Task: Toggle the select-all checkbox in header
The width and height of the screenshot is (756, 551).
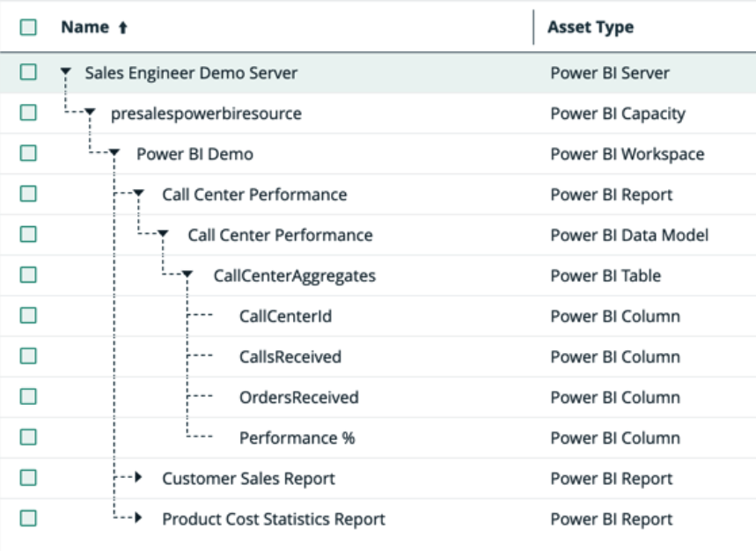Action: tap(28, 27)
